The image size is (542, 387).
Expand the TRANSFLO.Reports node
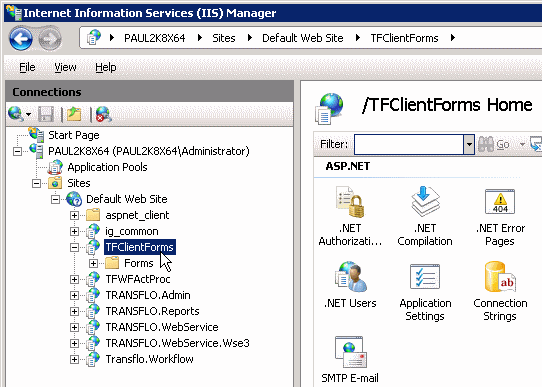(x=74, y=311)
